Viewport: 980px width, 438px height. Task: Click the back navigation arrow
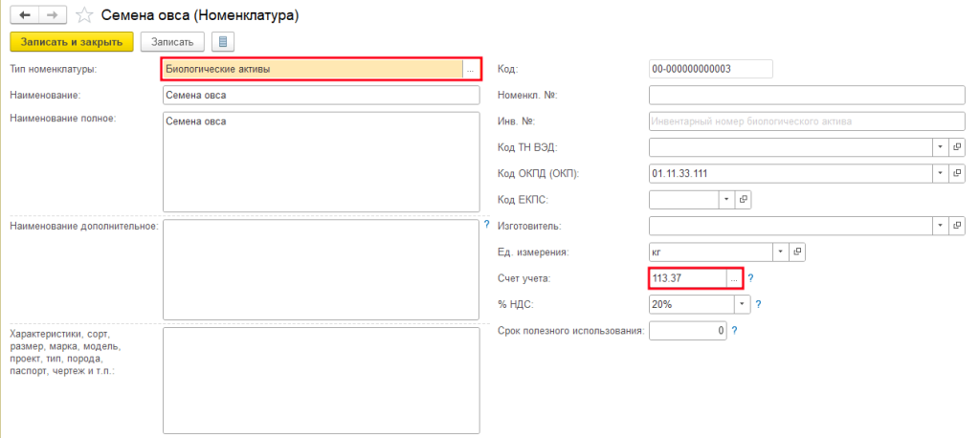tap(24, 15)
